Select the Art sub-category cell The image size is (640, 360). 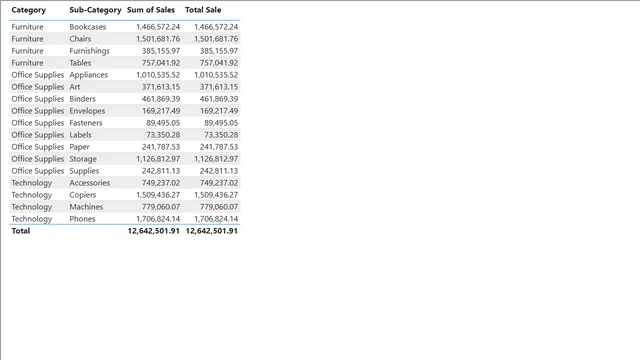point(75,87)
